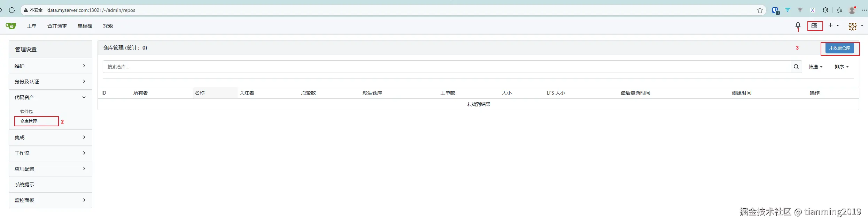
Task: Select 仓库管理 in the sidebar
Action: pyautogui.click(x=29, y=121)
